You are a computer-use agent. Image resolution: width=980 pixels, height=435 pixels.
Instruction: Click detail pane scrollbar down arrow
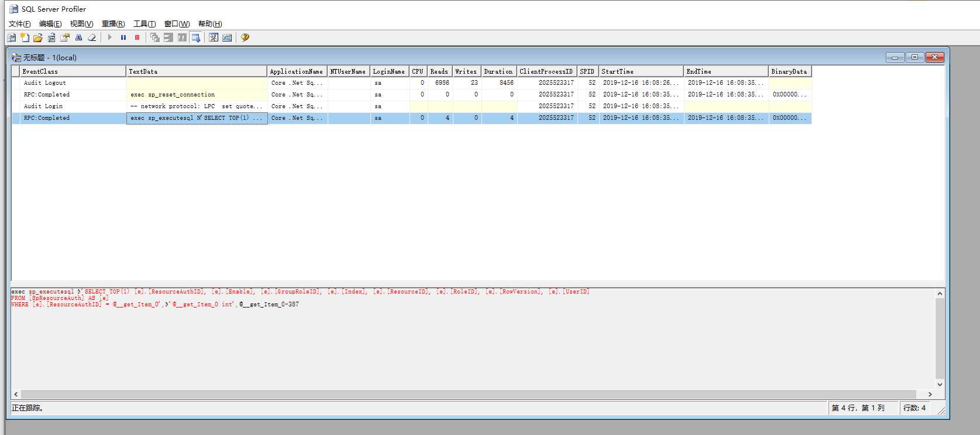940,384
